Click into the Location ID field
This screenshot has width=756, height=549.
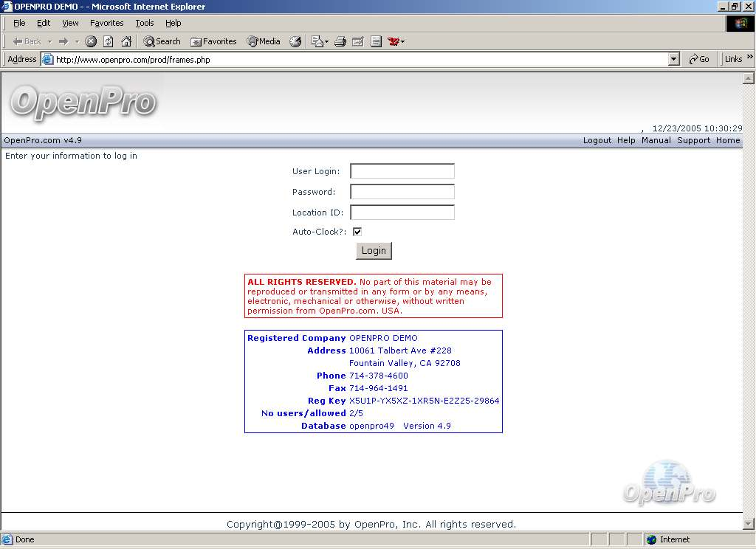coord(402,213)
